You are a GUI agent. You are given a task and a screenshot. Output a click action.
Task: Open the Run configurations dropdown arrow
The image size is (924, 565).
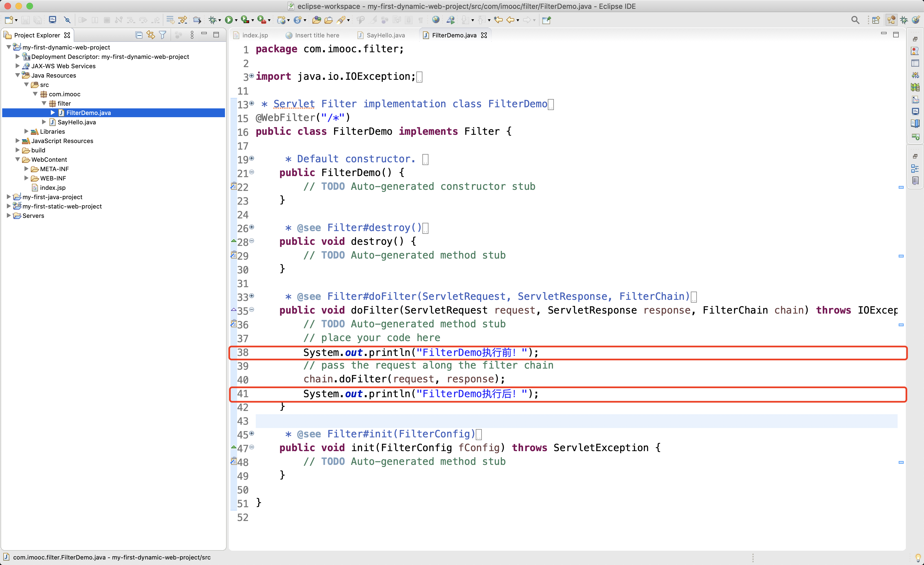coord(236,21)
